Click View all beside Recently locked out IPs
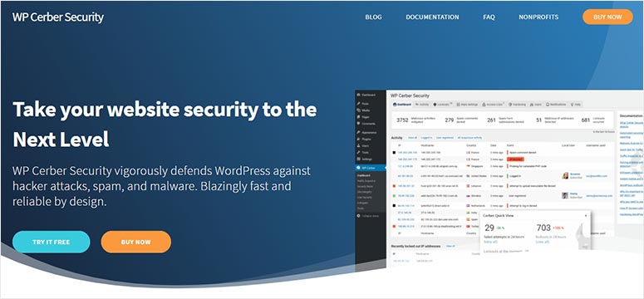 [x=450, y=246]
